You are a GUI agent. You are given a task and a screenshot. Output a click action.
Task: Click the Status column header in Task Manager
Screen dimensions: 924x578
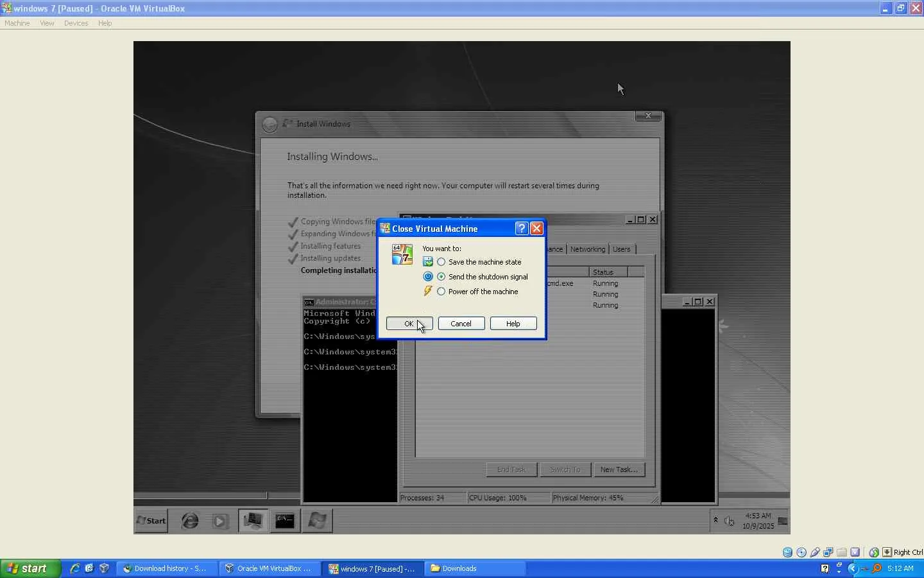[608, 272]
